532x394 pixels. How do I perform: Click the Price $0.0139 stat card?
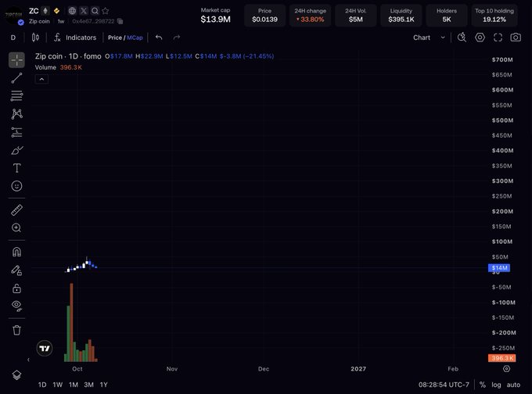tap(264, 16)
